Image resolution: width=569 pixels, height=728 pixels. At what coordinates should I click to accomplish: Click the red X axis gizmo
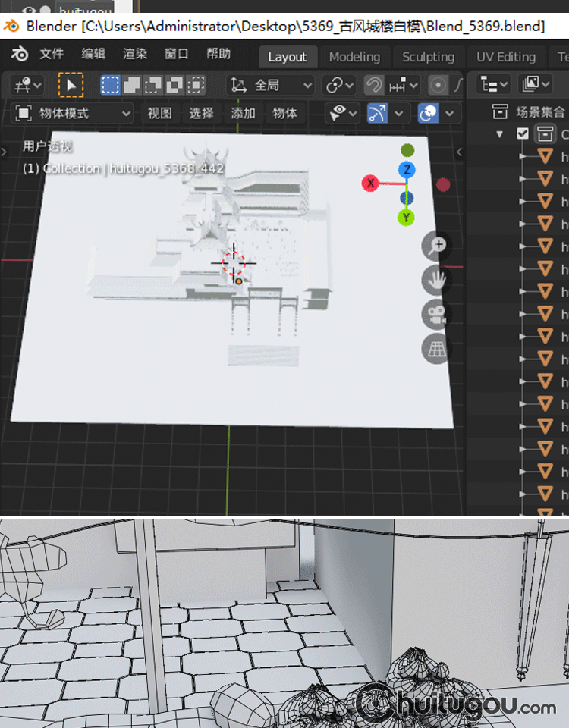[x=370, y=183]
